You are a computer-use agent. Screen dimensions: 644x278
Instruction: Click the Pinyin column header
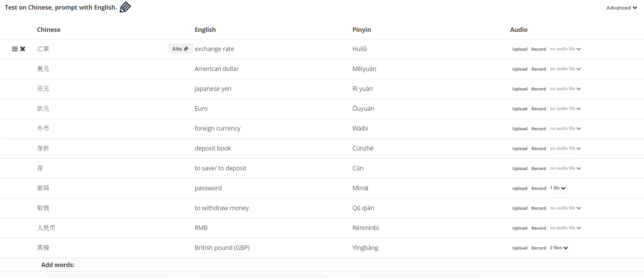[x=361, y=30]
